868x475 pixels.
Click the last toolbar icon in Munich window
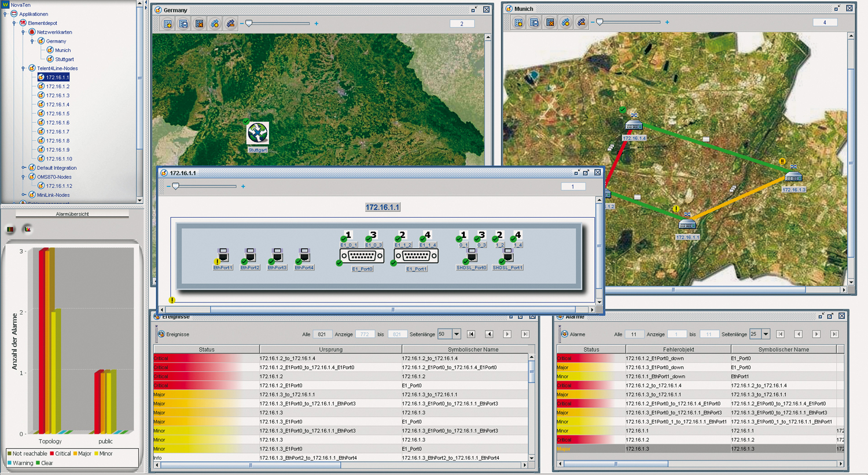coord(581,23)
